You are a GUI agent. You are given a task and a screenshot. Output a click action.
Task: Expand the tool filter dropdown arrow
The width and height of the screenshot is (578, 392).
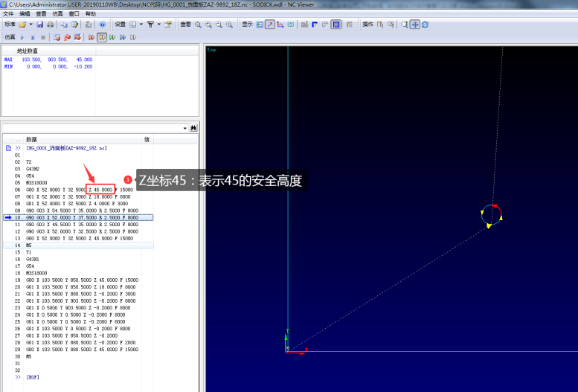(159, 25)
